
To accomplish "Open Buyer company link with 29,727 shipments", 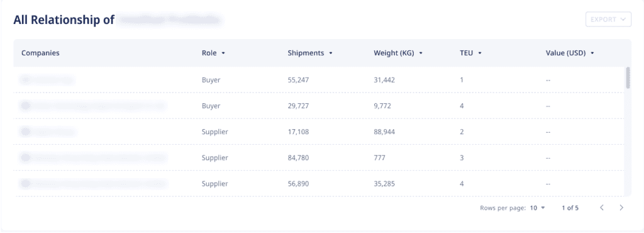I will point(93,106).
